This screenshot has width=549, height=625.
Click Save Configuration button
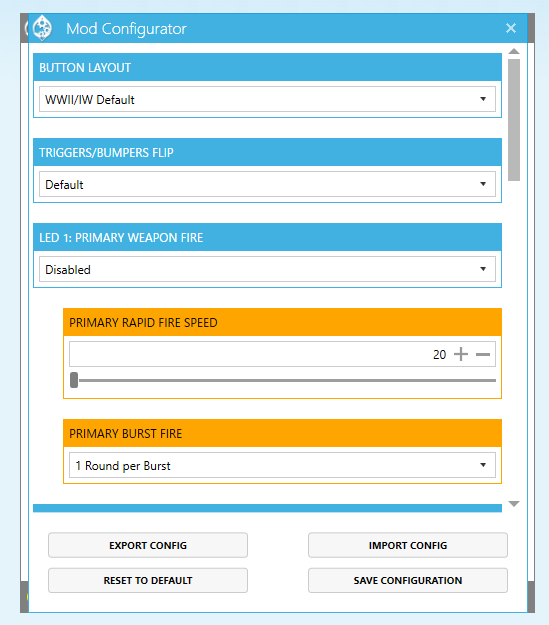(408, 580)
